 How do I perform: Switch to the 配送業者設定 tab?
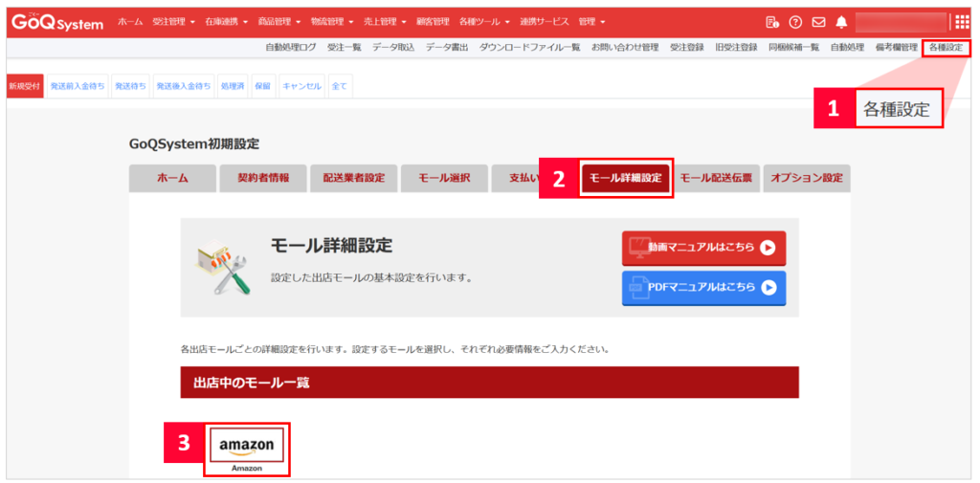(x=353, y=178)
